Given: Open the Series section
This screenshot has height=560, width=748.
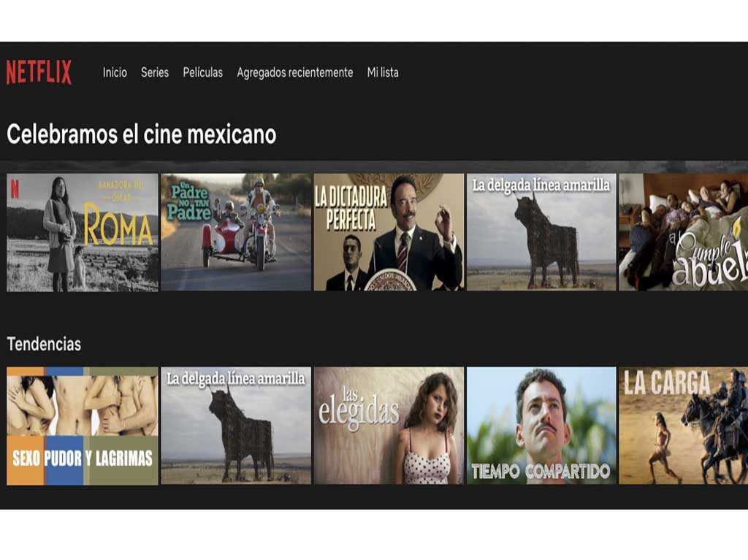Looking at the screenshot, I should click(155, 72).
